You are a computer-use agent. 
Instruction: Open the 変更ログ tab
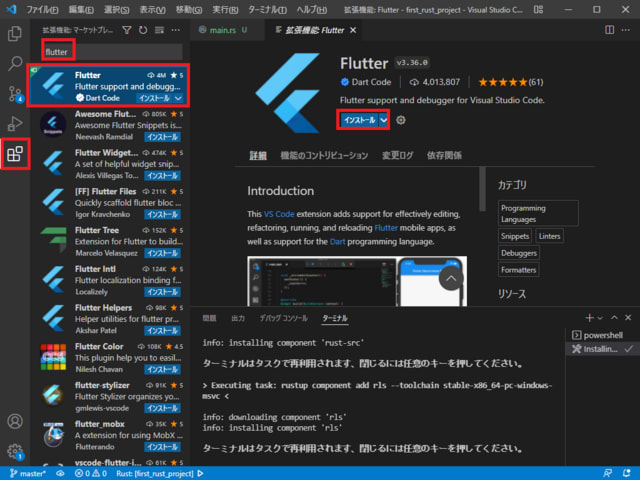(x=397, y=156)
